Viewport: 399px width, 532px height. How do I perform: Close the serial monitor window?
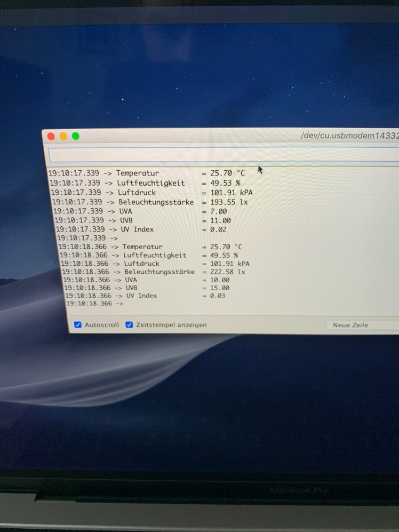tap(51, 136)
